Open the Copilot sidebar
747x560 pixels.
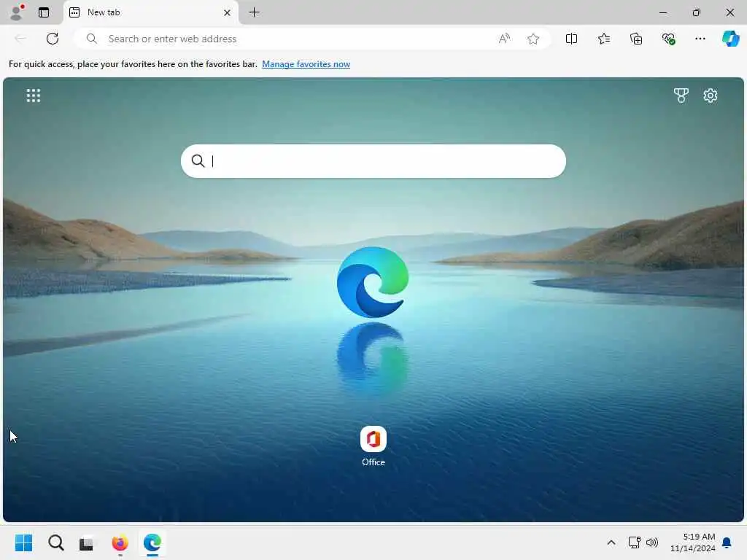730,39
